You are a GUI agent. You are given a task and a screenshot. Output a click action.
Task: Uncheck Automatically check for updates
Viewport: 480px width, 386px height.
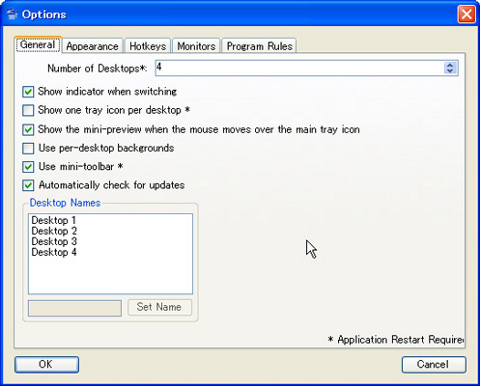tap(28, 185)
